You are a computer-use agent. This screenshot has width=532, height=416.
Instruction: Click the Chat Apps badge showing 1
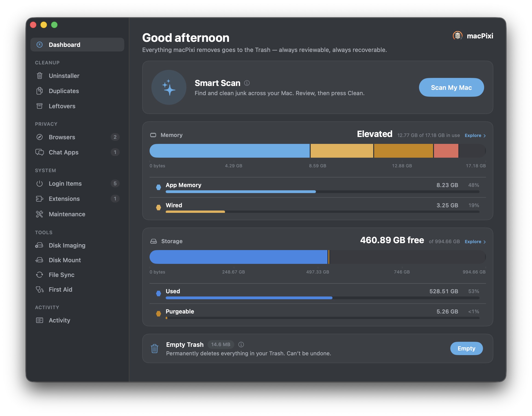click(115, 152)
